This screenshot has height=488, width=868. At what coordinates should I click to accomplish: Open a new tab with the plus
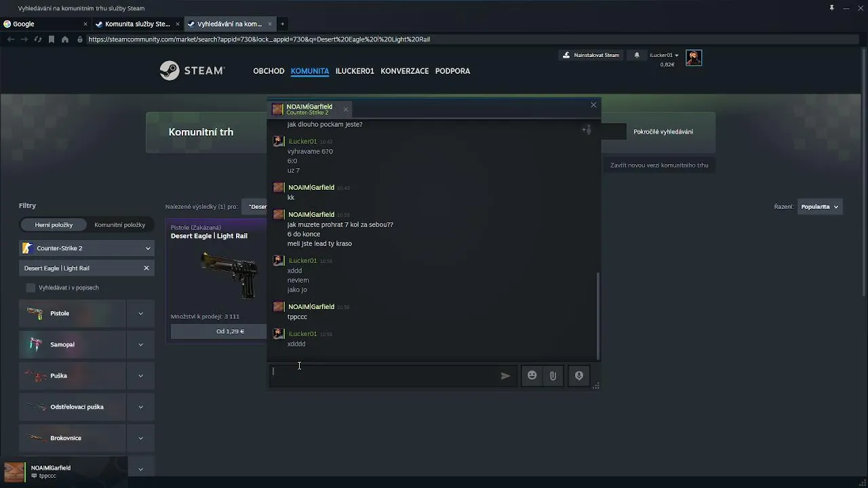click(282, 24)
